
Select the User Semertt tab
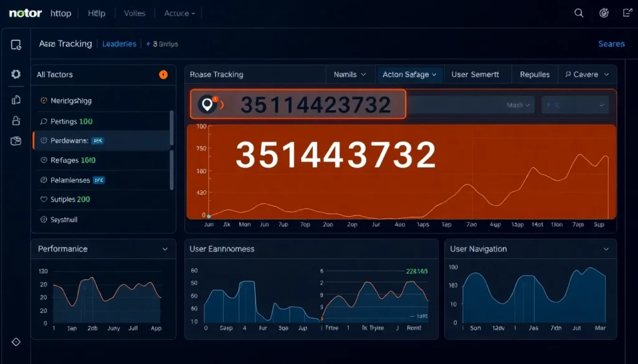point(475,75)
